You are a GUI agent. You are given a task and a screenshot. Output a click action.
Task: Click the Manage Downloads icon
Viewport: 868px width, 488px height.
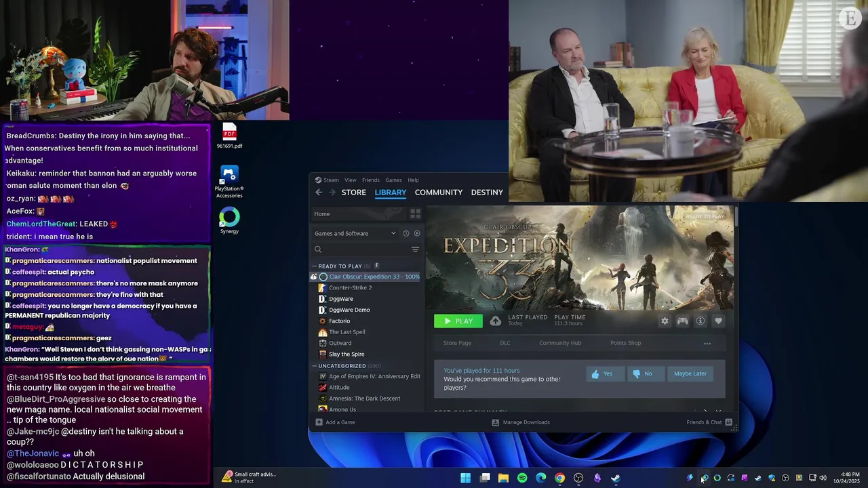pyautogui.click(x=495, y=422)
